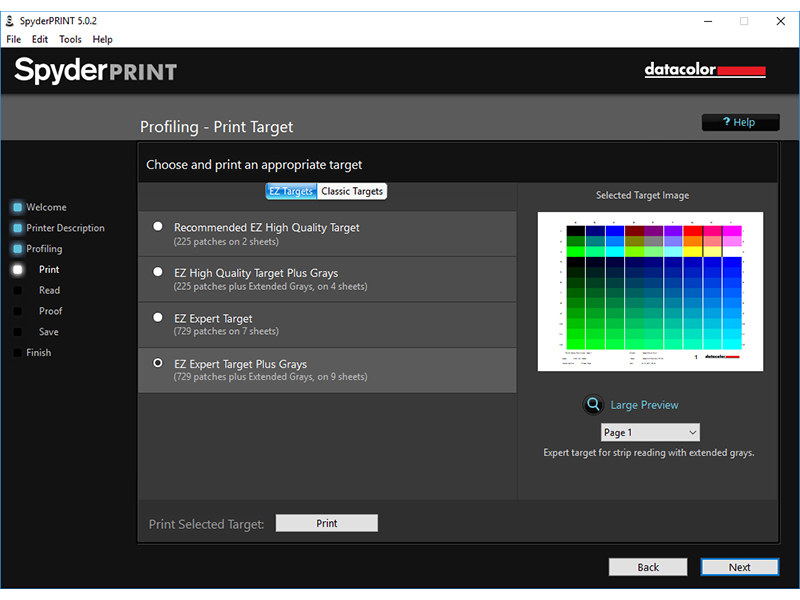This screenshot has width=800, height=600.
Task: Open the Help panel button
Action: (741, 122)
